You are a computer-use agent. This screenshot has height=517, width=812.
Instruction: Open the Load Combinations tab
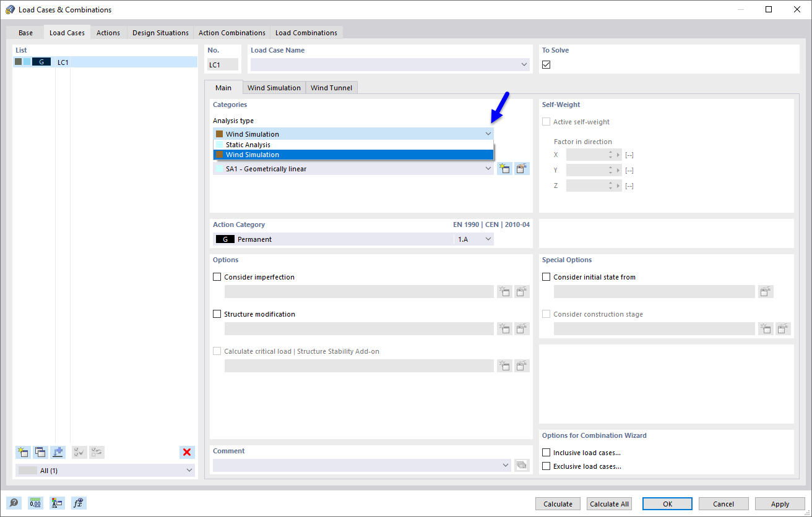click(x=306, y=33)
